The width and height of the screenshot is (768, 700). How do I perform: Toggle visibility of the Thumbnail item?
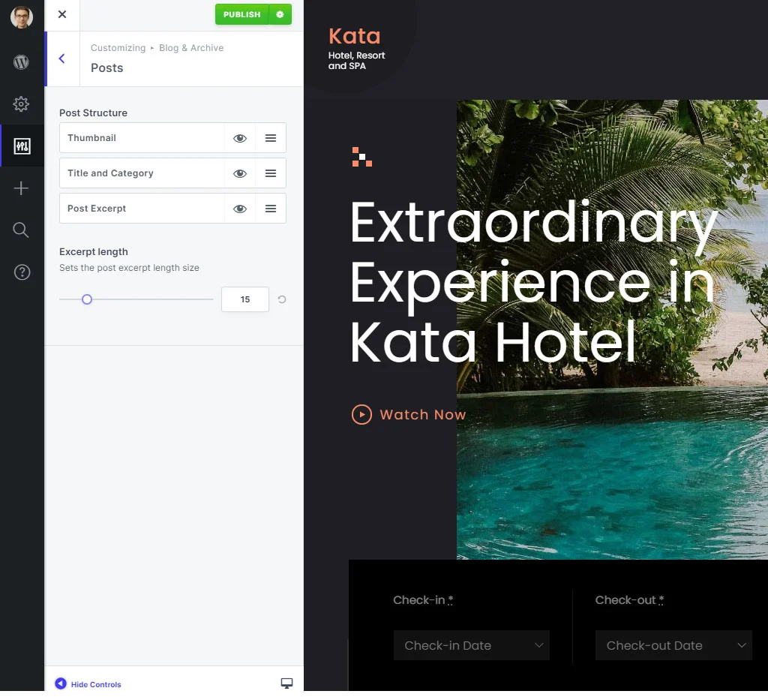click(x=239, y=138)
